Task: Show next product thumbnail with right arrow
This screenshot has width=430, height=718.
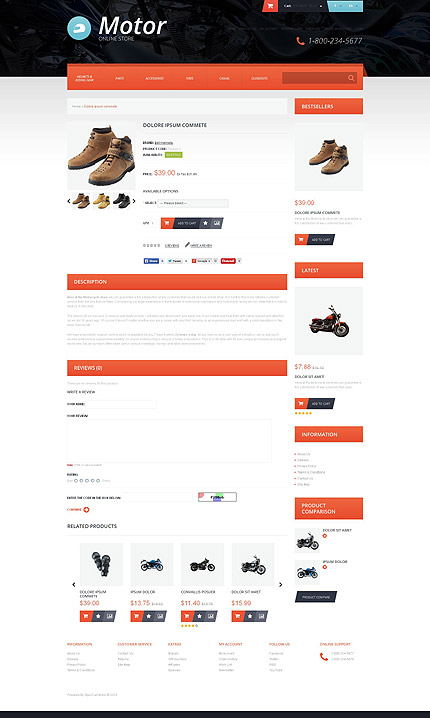Action: [134, 201]
